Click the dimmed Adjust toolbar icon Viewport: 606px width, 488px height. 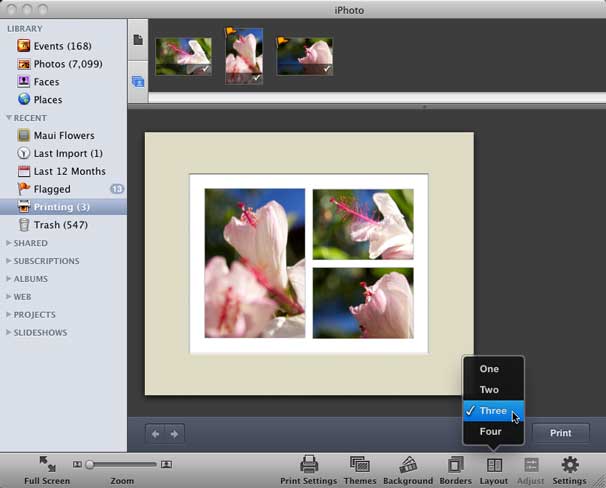click(531, 465)
